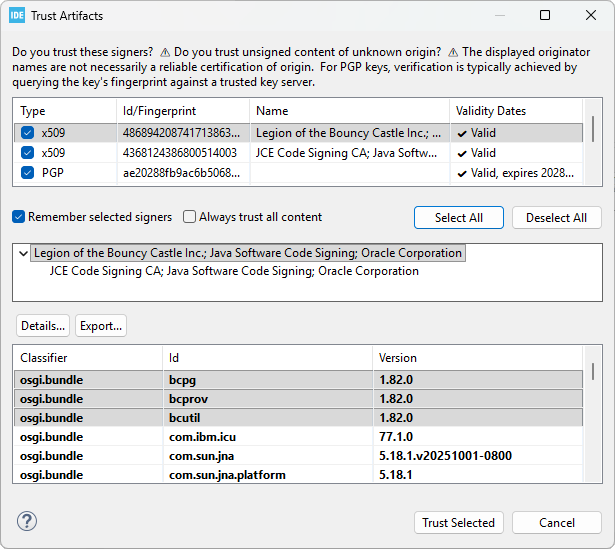Click the help question mark icon

(x=27, y=522)
